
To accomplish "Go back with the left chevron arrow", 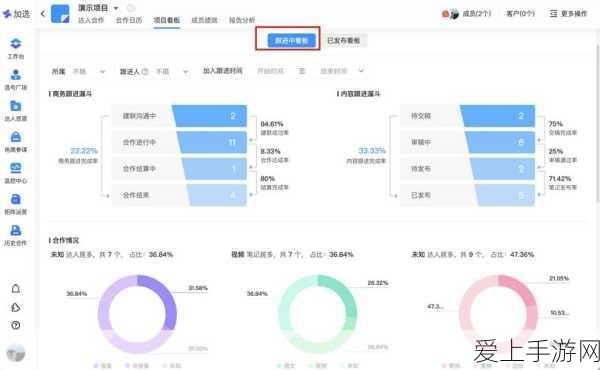I will pos(43,14).
